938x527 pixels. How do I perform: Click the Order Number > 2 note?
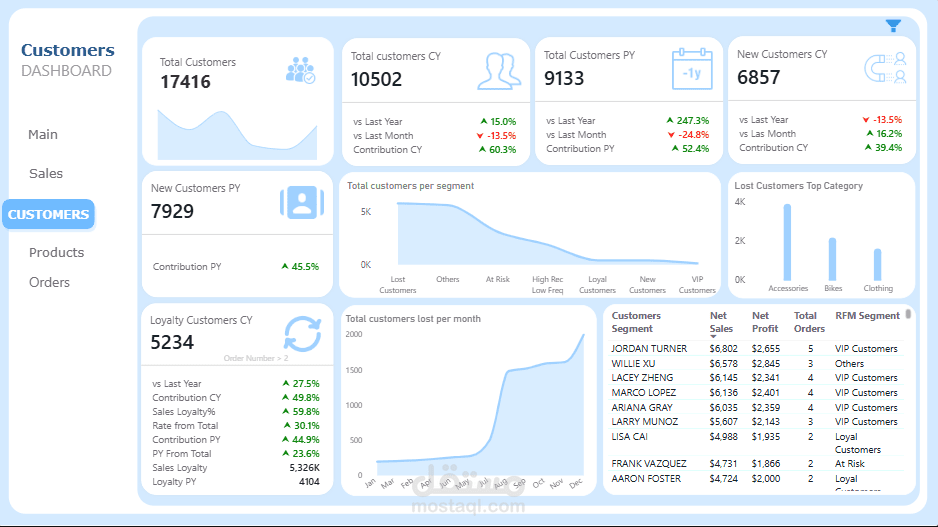point(256,358)
